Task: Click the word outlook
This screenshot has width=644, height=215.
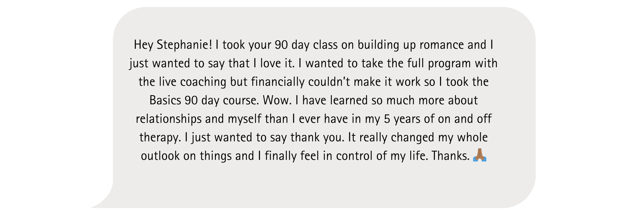Action: click(160, 156)
